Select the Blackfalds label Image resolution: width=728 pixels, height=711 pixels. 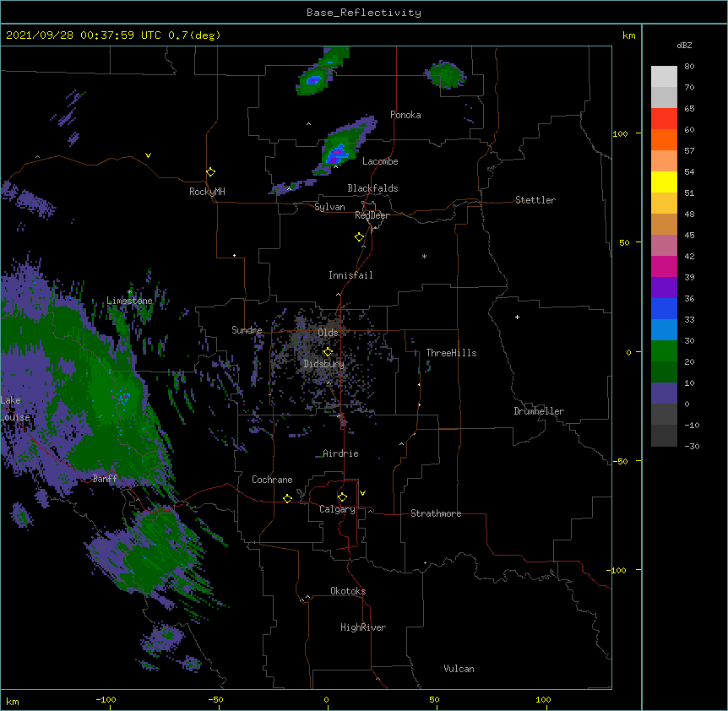372,188
